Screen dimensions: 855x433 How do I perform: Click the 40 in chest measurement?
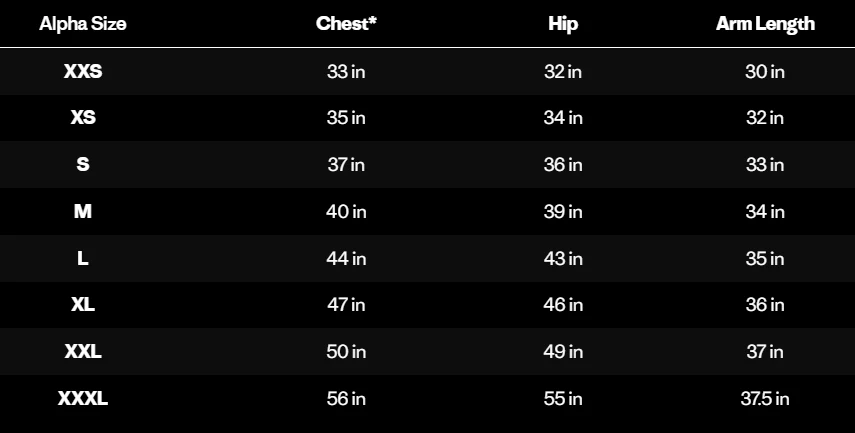coord(346,212)
